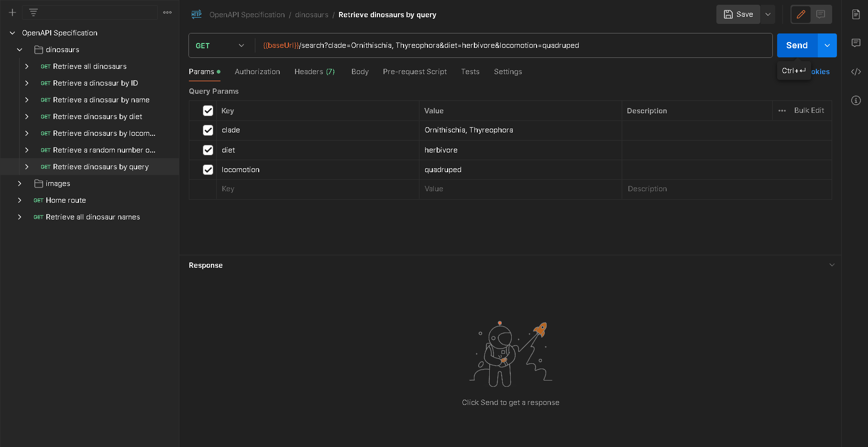Show request info icon in right sidebar
Viewport: 868px width, 447px height.
(x=856, y=100)
